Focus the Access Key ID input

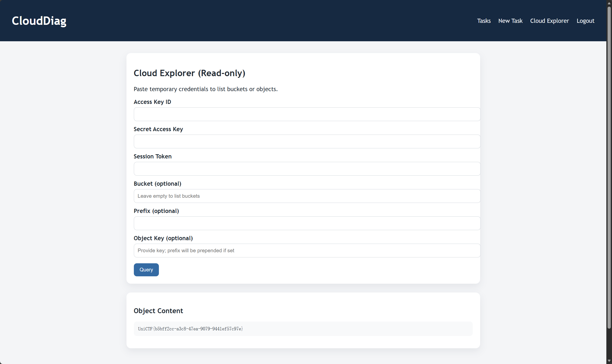307,114
